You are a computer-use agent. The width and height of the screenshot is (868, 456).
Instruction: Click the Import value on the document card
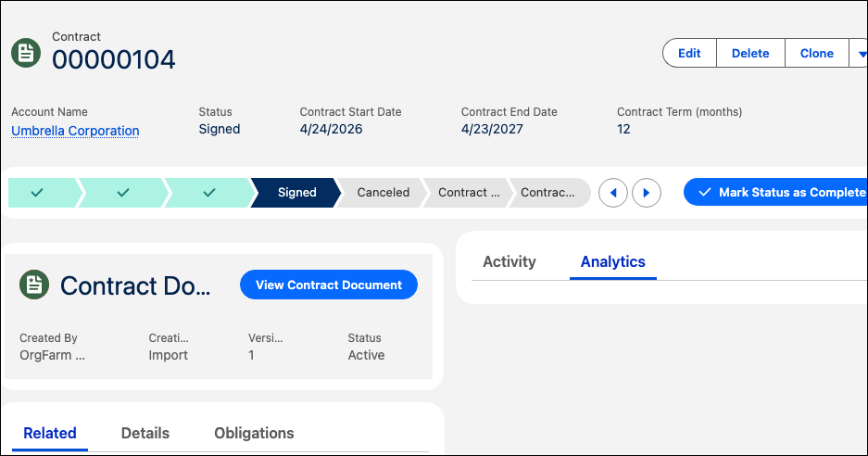(169, 355)
